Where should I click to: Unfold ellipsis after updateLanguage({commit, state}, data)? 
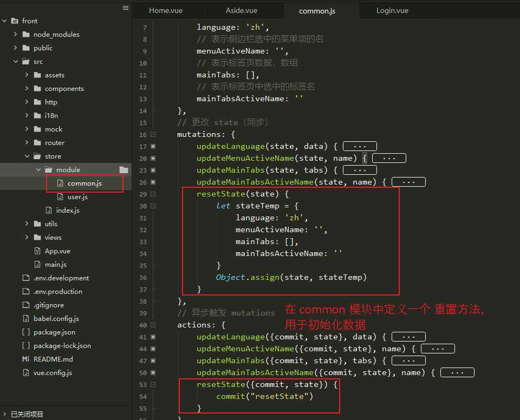408,337
